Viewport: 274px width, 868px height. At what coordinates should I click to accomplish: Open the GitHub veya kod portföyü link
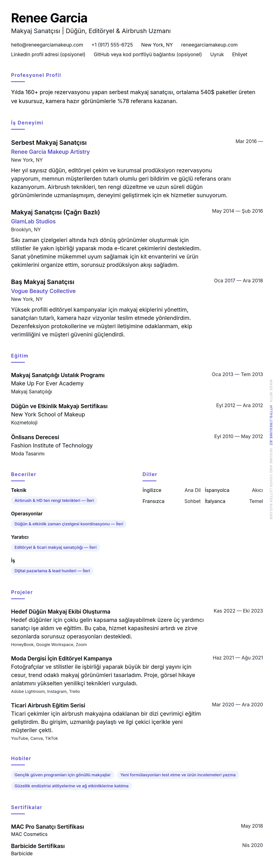(148, 54)
